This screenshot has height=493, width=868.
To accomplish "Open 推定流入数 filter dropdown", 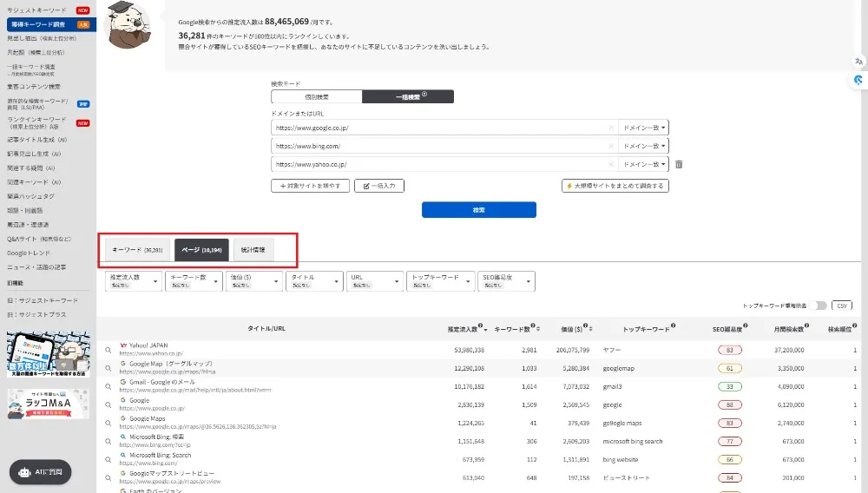I will (134, 281).
